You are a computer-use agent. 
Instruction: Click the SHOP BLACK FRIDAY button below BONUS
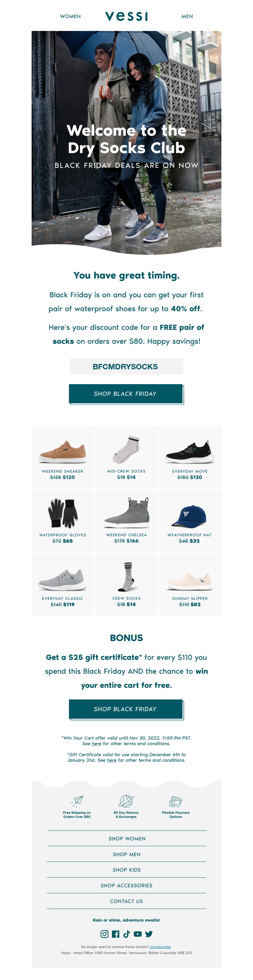tap(126, 709)
